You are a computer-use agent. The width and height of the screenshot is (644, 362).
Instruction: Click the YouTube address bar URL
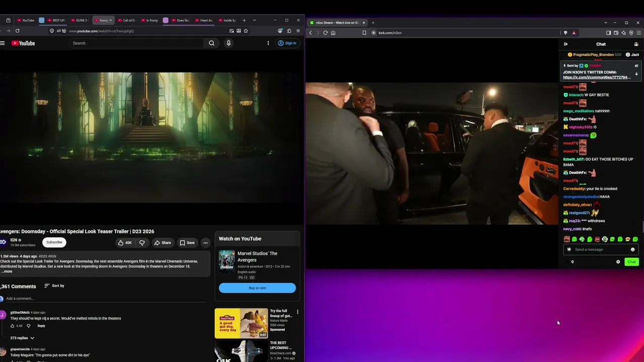tap(101, 31)
